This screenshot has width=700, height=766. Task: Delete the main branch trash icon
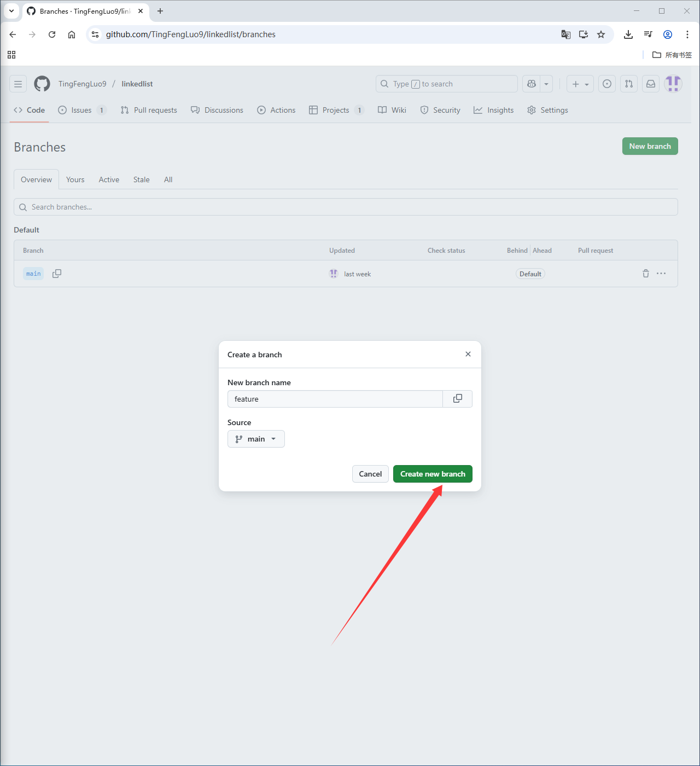tap(646, 274)
